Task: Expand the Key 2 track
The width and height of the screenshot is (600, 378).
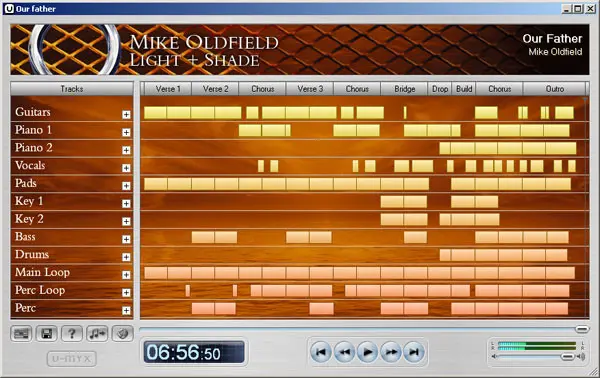Action: pos(126,221)
